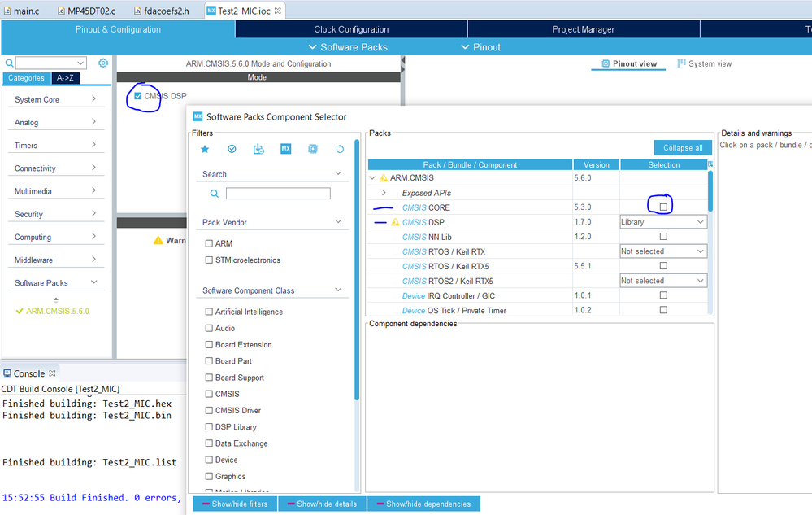Click the Show/hide filters button

click(235, 504)
